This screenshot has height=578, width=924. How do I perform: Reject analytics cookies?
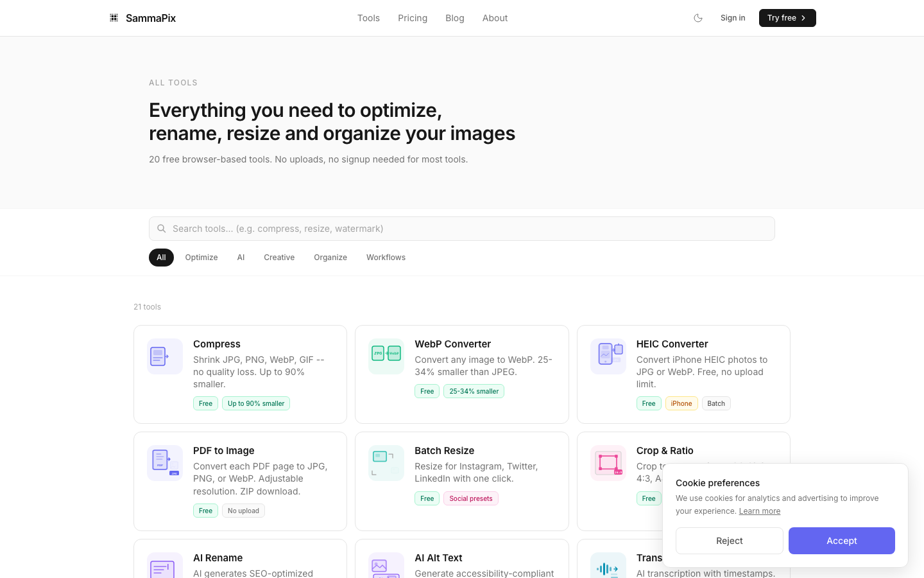730,541
